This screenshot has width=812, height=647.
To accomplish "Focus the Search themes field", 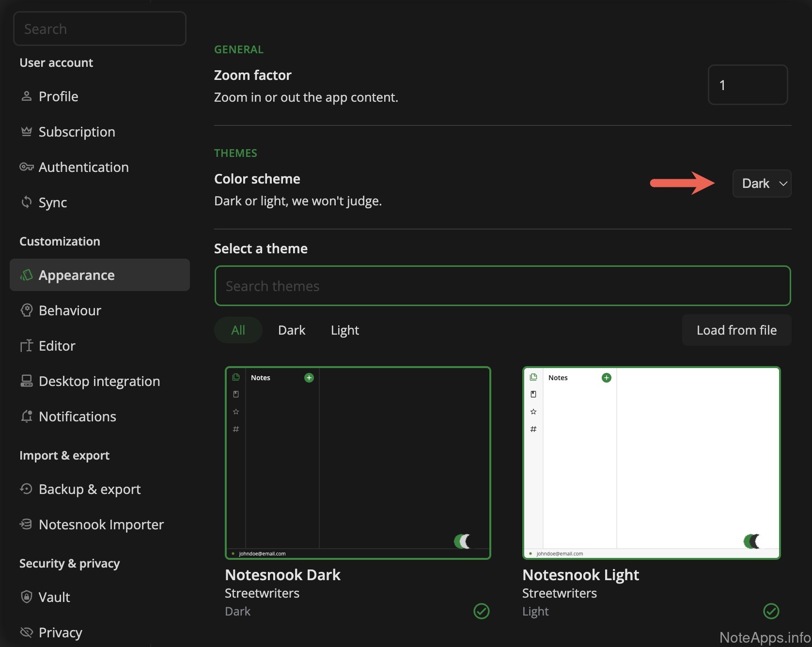I will coord(502,286).
